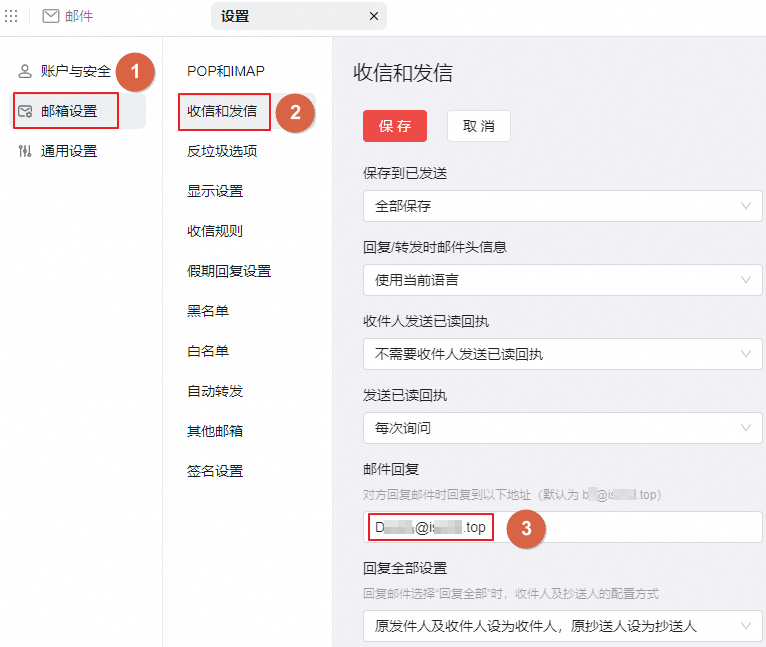Click the red 保存 button
The width and height of the screenshot is (766, 647).
(x=395, y=126)
